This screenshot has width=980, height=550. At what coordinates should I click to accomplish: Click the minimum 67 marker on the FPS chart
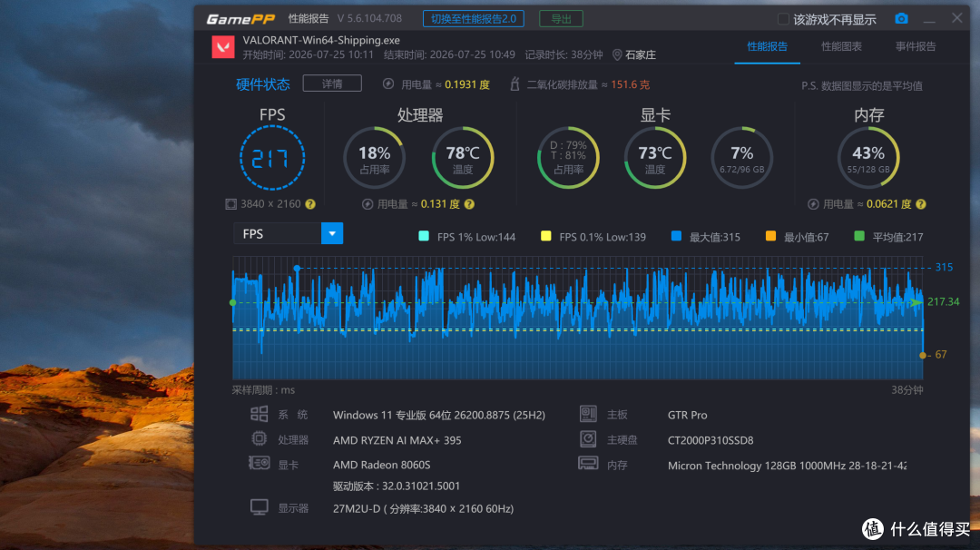(923, 355)
